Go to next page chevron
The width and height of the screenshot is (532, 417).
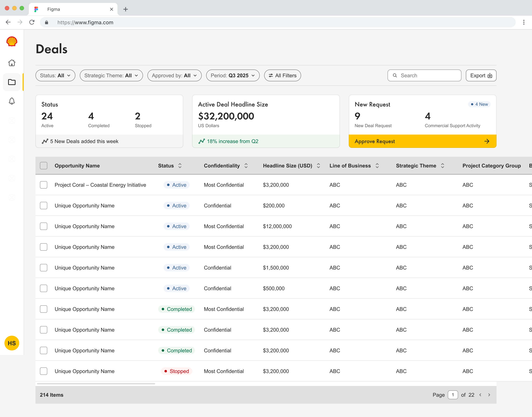pyautogui.click(x=489, y=395)
